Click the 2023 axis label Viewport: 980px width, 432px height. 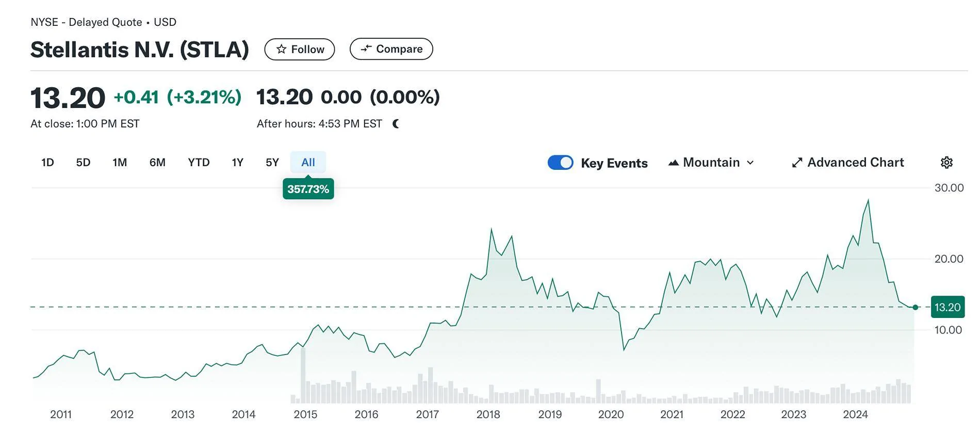tap(793, 414)
